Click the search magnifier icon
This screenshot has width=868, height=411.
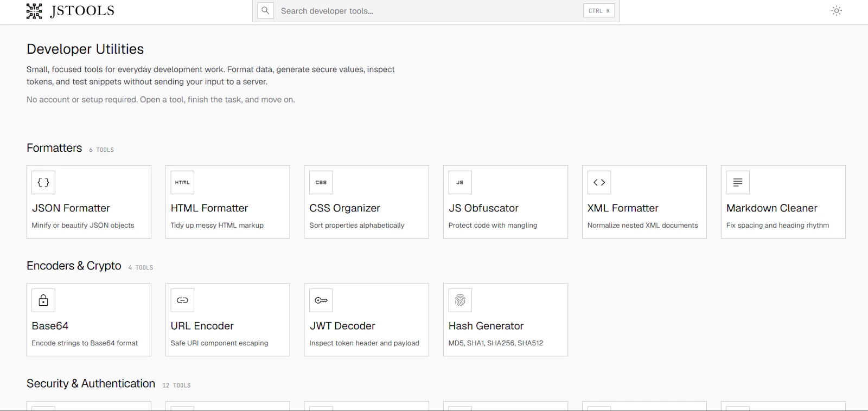(x=265, y=10)
